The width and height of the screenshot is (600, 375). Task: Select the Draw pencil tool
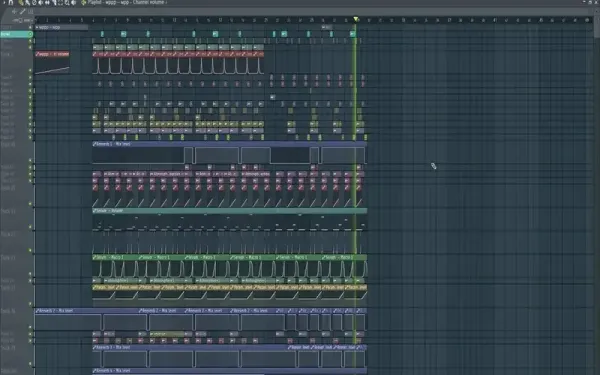pyautogui.click(x=21, y=2)
